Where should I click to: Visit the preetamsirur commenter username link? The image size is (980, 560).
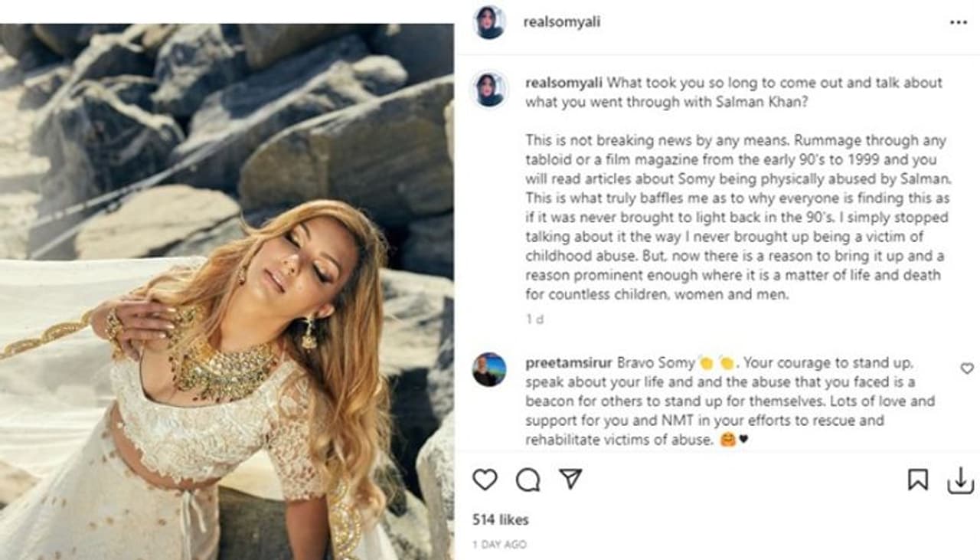568,362
